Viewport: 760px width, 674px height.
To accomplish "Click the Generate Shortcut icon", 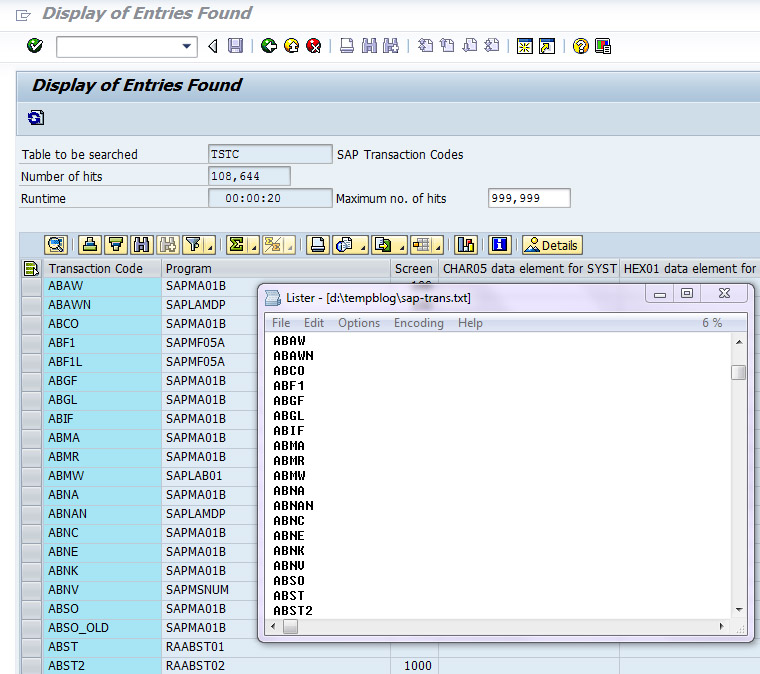I will click(x=547, y=47).
